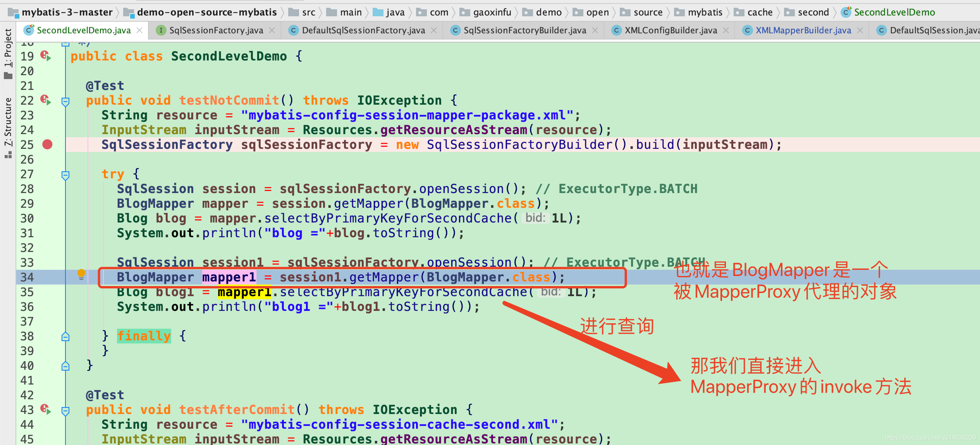Select cache package in breadcrumb
This screenshot has height=445, width=980.
(x=753, y=12)
